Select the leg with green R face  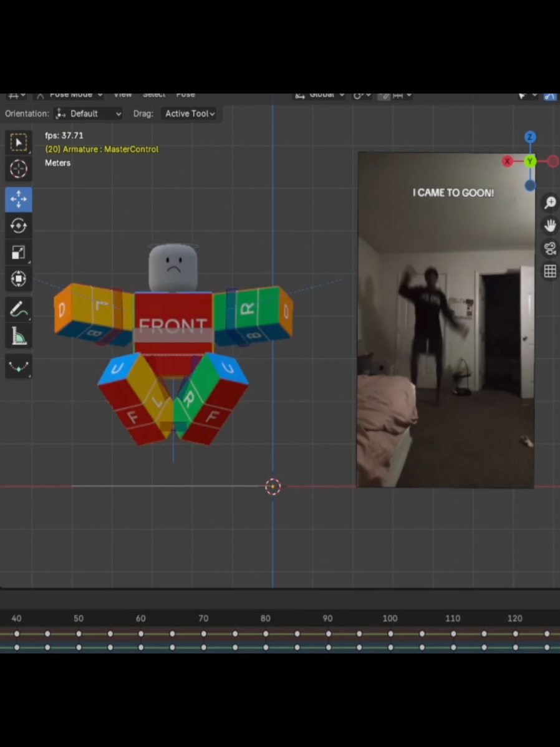click(211, 398)
